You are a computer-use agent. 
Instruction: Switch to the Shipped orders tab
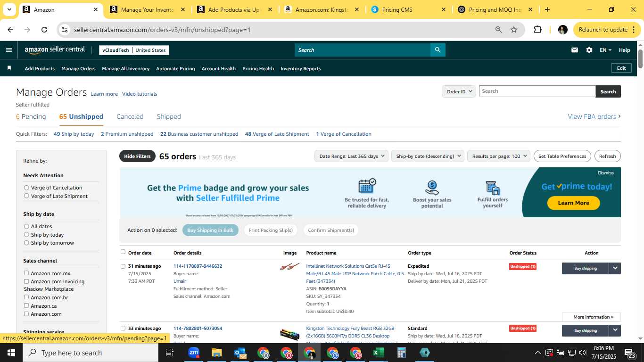[x=169, y=116]
